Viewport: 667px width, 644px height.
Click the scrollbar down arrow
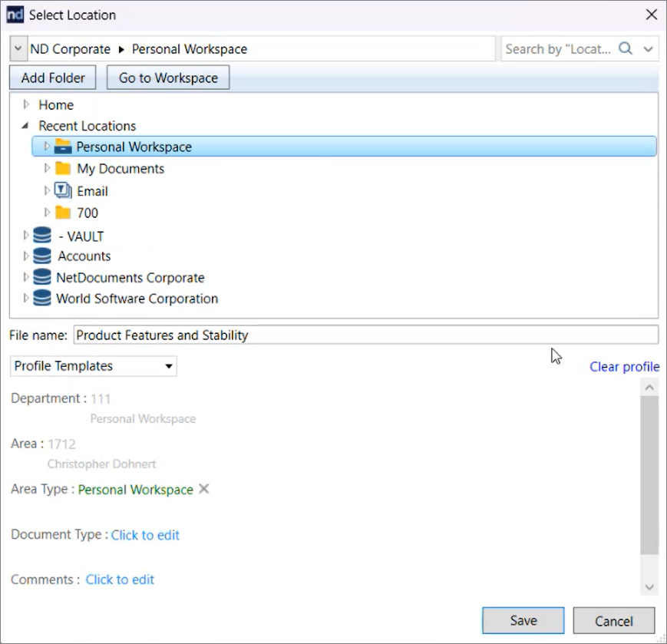[x=649, y=586]
